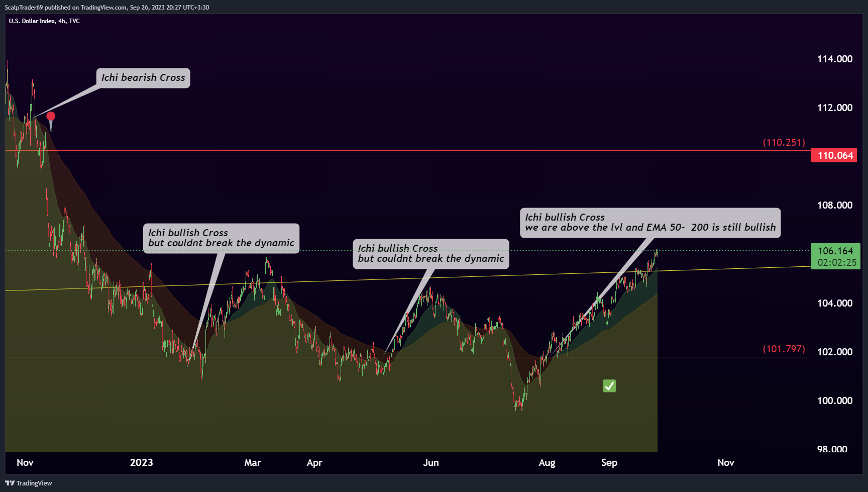This screenshot has height=492, width=868.
Task: Select the first 'Ichi bullish Cross' callout near Mar
Action: pyautogui.click(x=221, y=238)
